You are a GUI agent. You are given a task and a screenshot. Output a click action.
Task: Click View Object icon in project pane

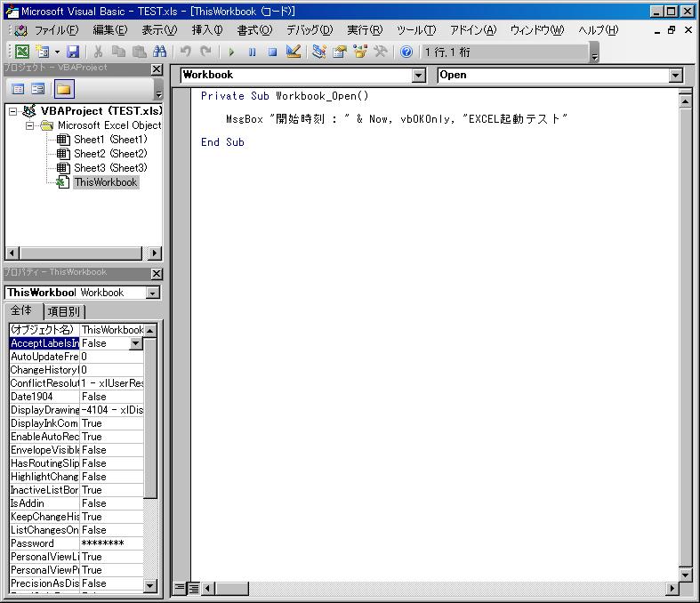[x=38, y=89]
